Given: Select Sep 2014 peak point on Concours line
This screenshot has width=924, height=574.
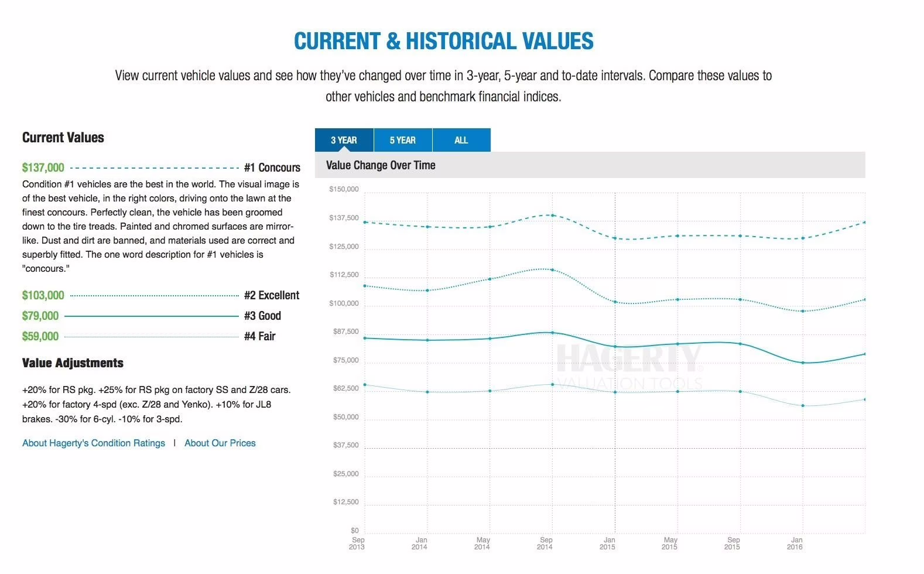Looking at the screenshot, I should [x=552, y=215].
